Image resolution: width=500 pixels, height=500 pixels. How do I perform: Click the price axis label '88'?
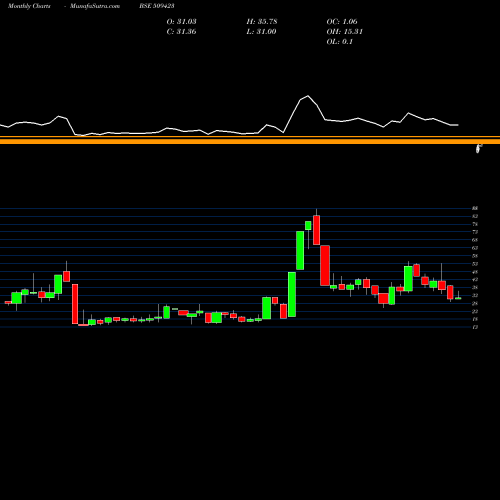coord(475,208)
